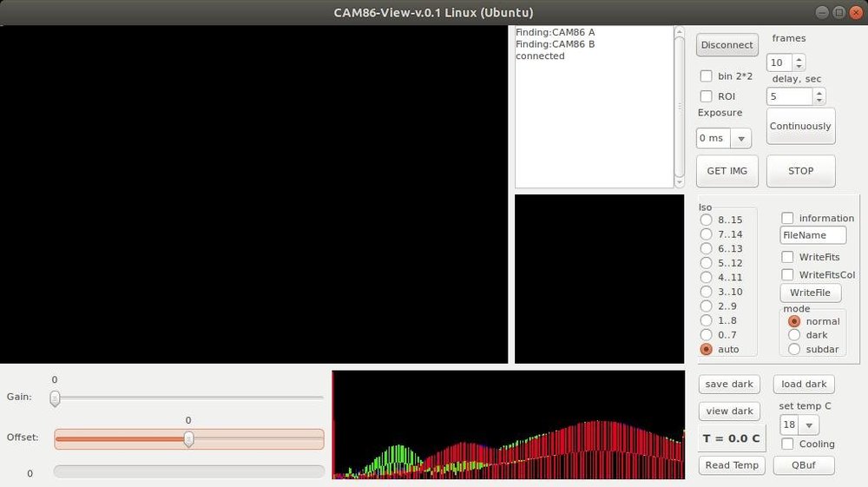The image size is (868, 487).
Task: Click the Read Temp button
Action: pyautogui.click(x=732, y=465)
